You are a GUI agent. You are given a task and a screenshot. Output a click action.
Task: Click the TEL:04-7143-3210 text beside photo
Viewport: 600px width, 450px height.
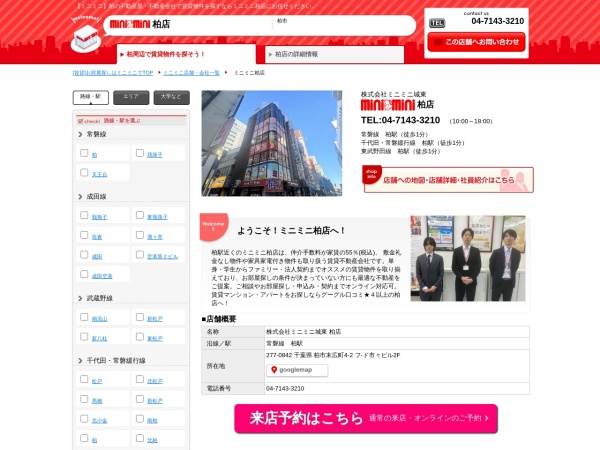[400, 120]
